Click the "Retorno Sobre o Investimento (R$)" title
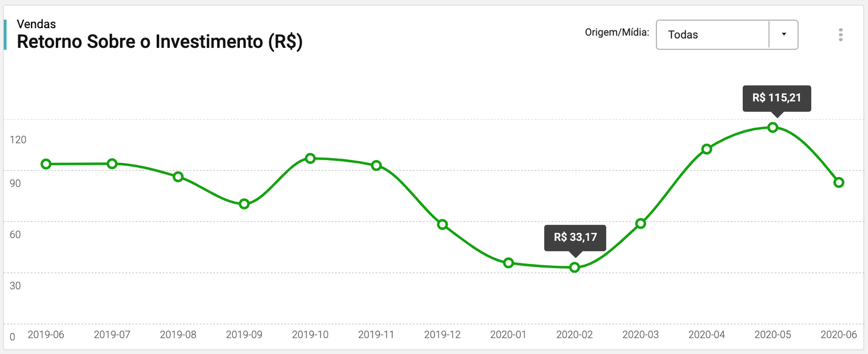868x354 pixels. tap(159, 42)
